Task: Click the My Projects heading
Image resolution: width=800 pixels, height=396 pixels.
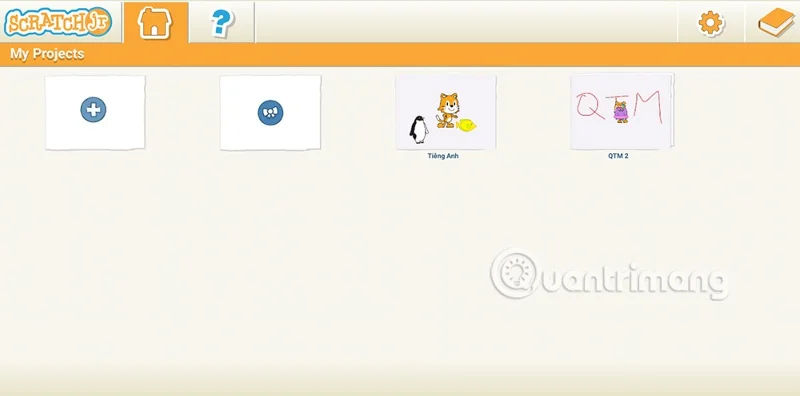Action: [47, 54]
